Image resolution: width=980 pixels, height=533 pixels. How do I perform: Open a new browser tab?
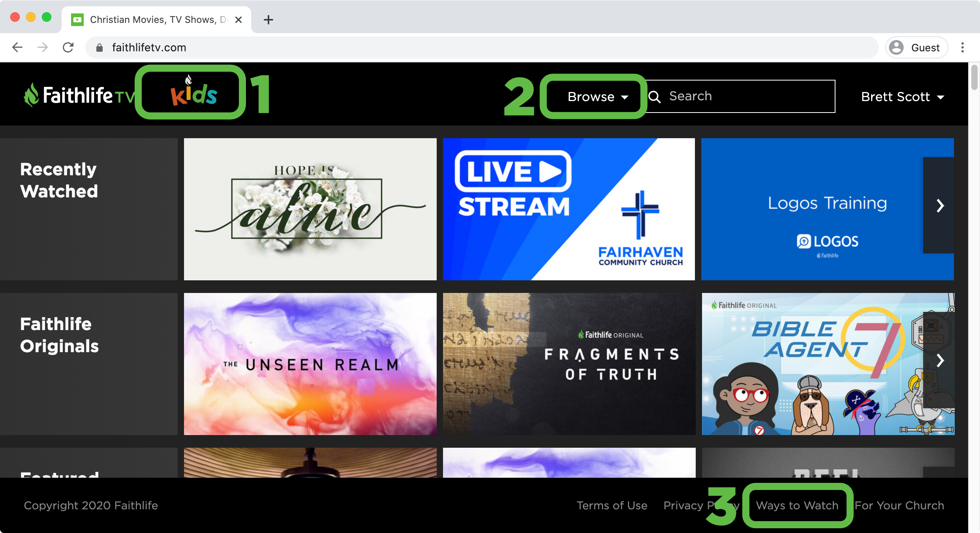tap(268, 20)
